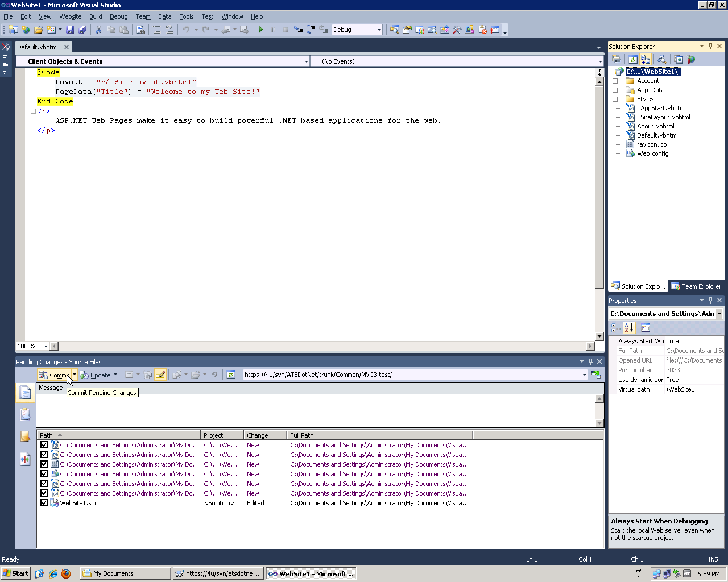
Task: Click the Refresh icon in Solution Explorer toolbar
Action: [632, 59]
